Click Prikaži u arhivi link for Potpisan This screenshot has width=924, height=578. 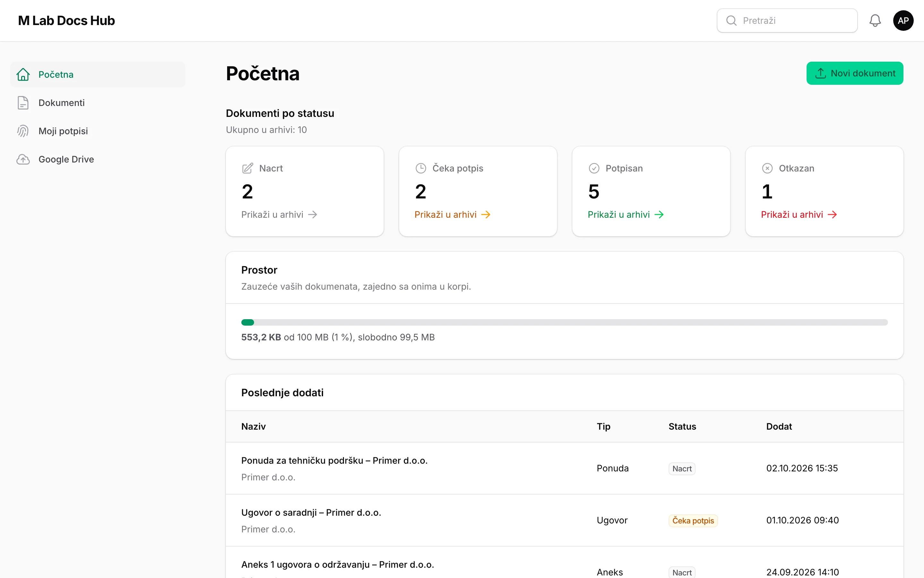coord(626,215)
